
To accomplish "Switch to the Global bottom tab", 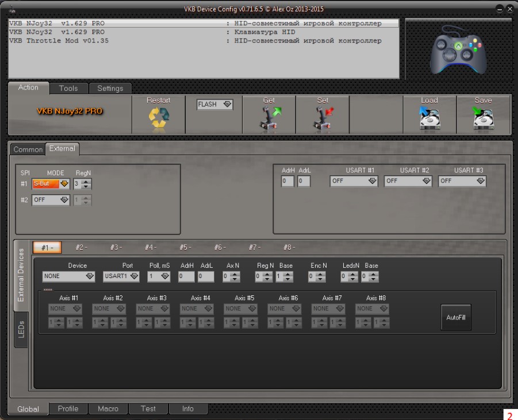I will coord(28,409).
